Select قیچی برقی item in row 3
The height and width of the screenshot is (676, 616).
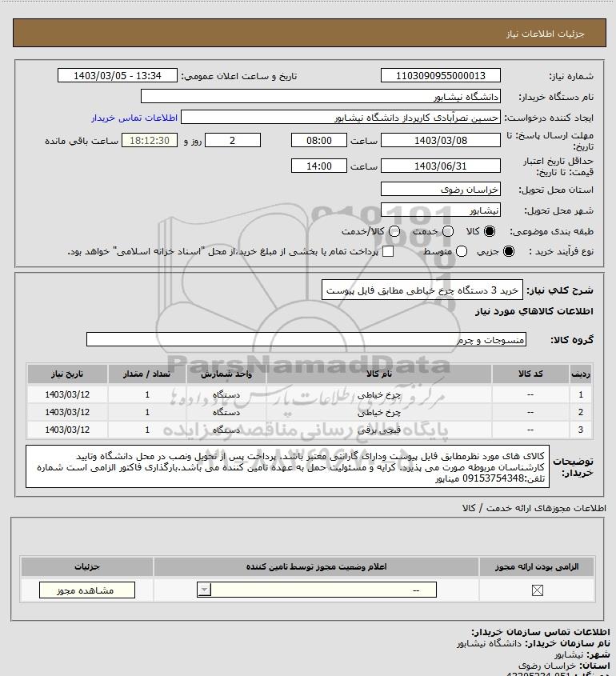coord(379,430)
